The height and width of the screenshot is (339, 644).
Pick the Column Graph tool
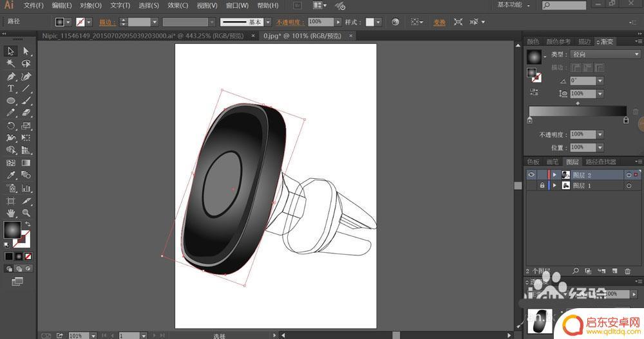pos(26,188)
